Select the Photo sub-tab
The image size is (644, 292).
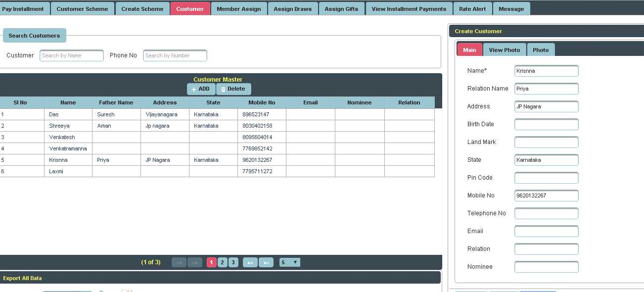coord(541,50)
